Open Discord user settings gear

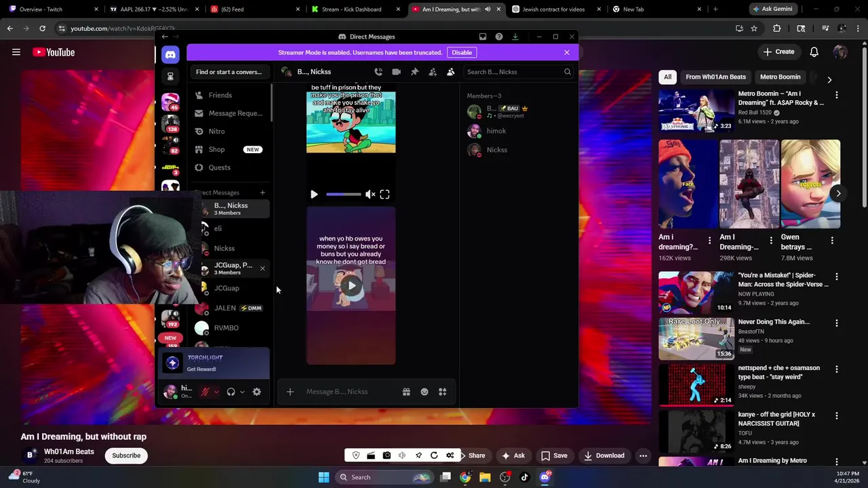(256, 392)
